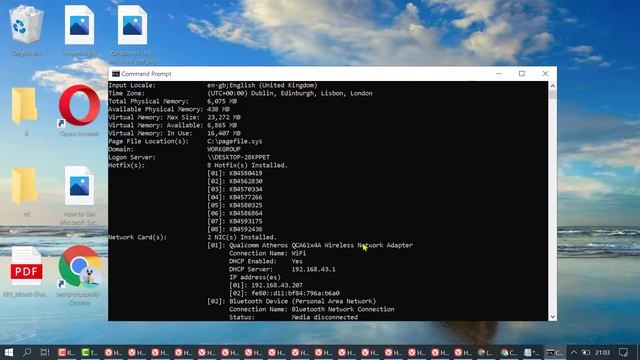This screenshot has height=360, width=640.
Task: Open the red PDF document on desktop
Action: pos(26,267)
